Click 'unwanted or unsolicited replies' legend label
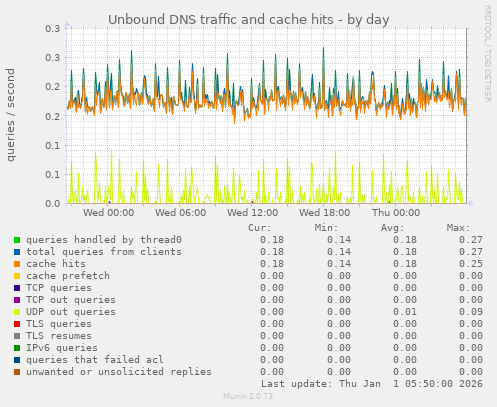Viewport: 497px width, 407px height. click(119, 372)
